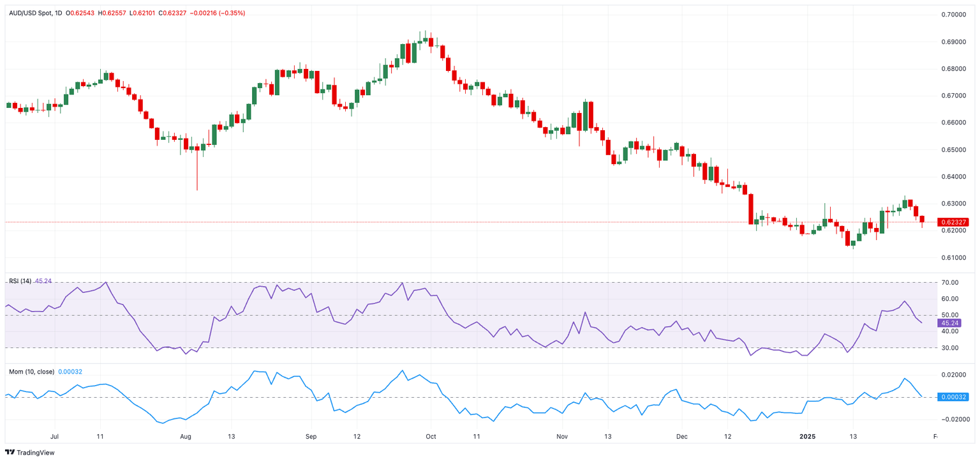The image size is (980, 461).
Task: Click the 60.00 RSI axis label
Action: pos(949,299)
